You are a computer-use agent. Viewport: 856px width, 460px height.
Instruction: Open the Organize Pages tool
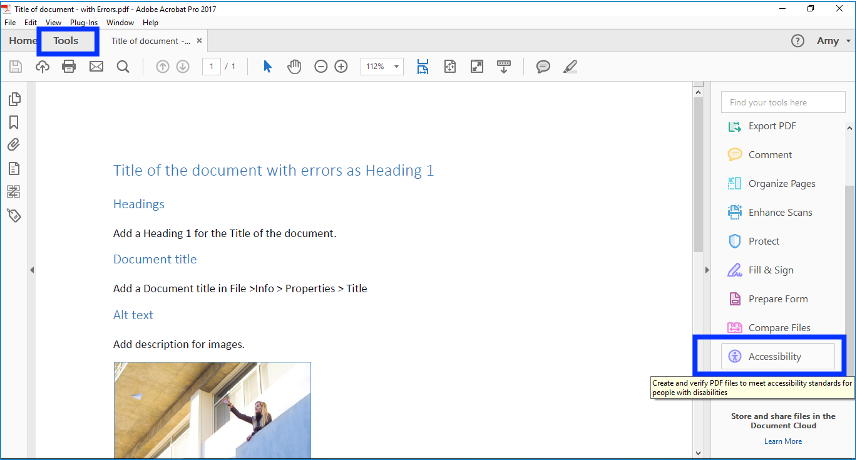(x=783, y=184)
